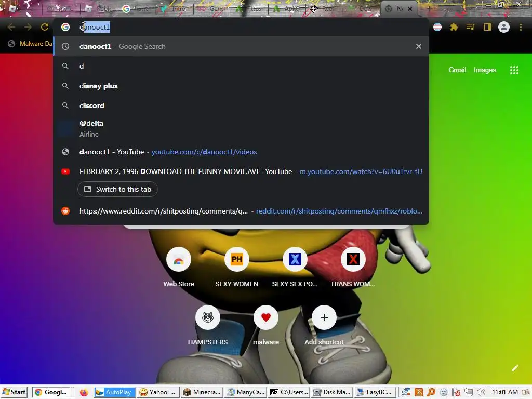The image size is (532, 399).
Task: Switch to the Roblo... browser tab
Action: (98, 9)
